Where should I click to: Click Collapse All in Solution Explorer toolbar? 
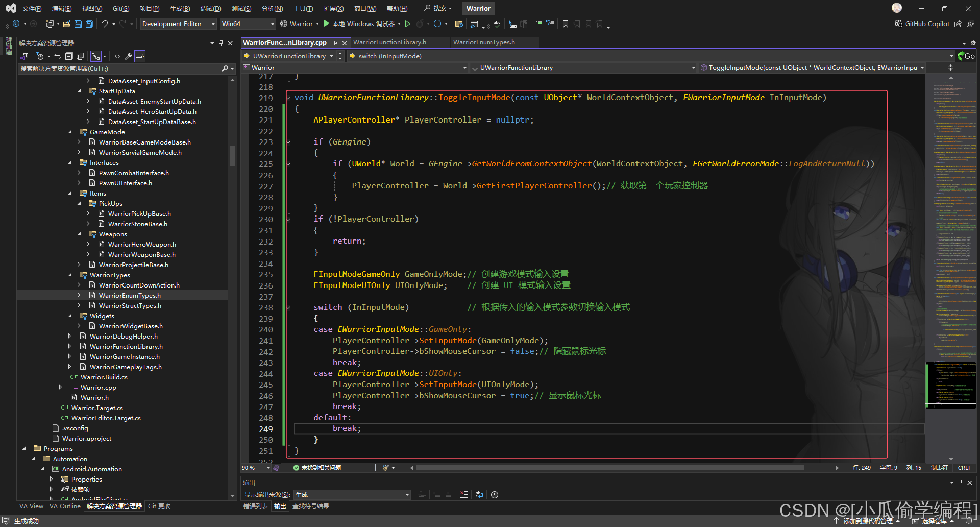(69, 56)
